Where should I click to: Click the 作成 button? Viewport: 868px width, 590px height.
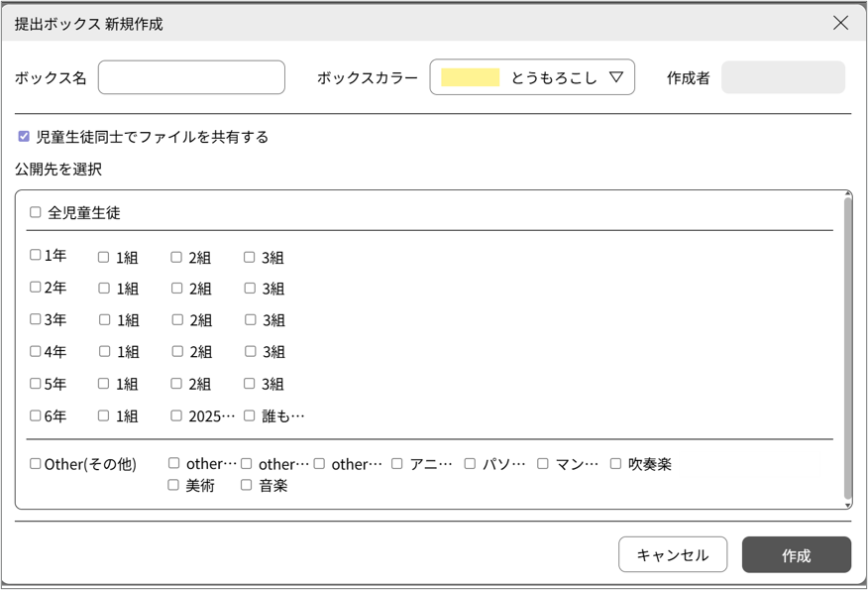click(x=796, y=555)
